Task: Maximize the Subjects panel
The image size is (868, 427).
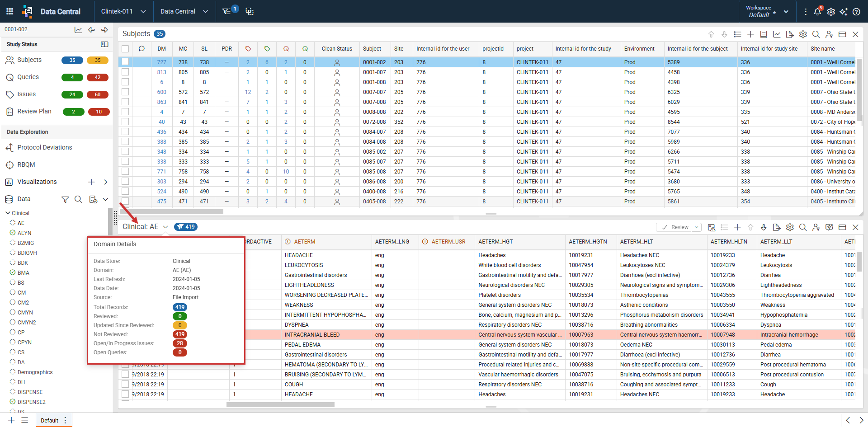Action: tap(842, 34)
